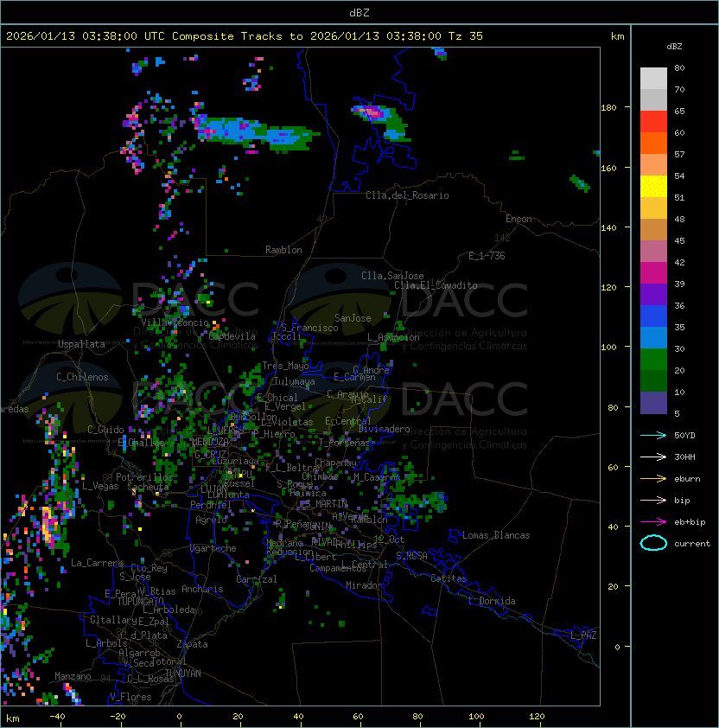Screen dimensions: 719x728
Task: Select the magenta swatch between 42 and 39
Action: point(653,272)
